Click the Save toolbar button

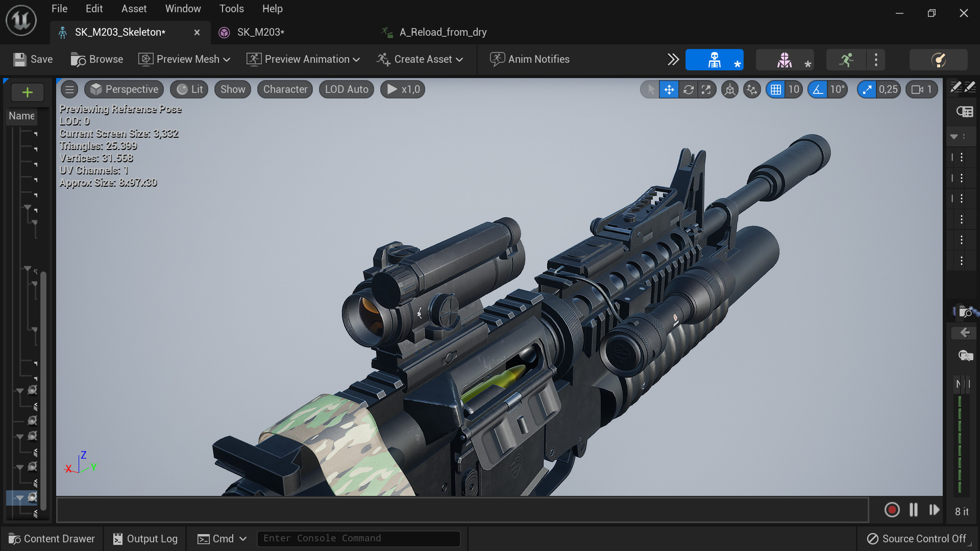click(x=33, y=59)
